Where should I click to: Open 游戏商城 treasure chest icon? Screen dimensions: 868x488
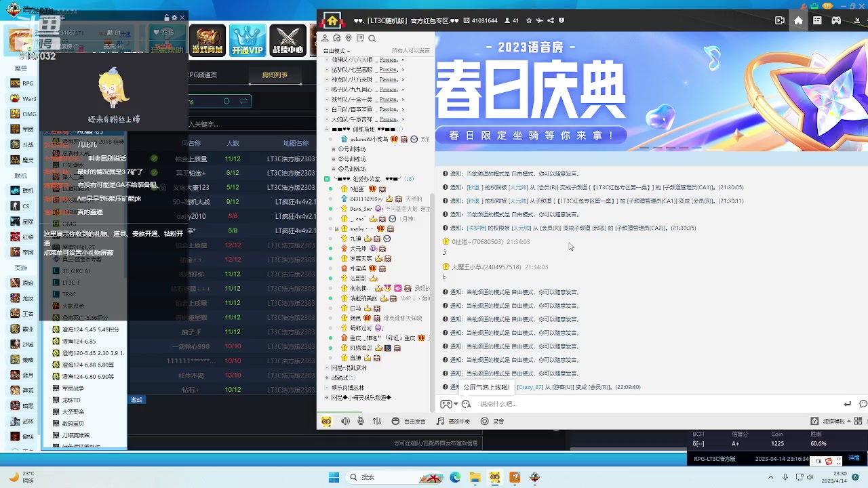[x=207, y=41]
